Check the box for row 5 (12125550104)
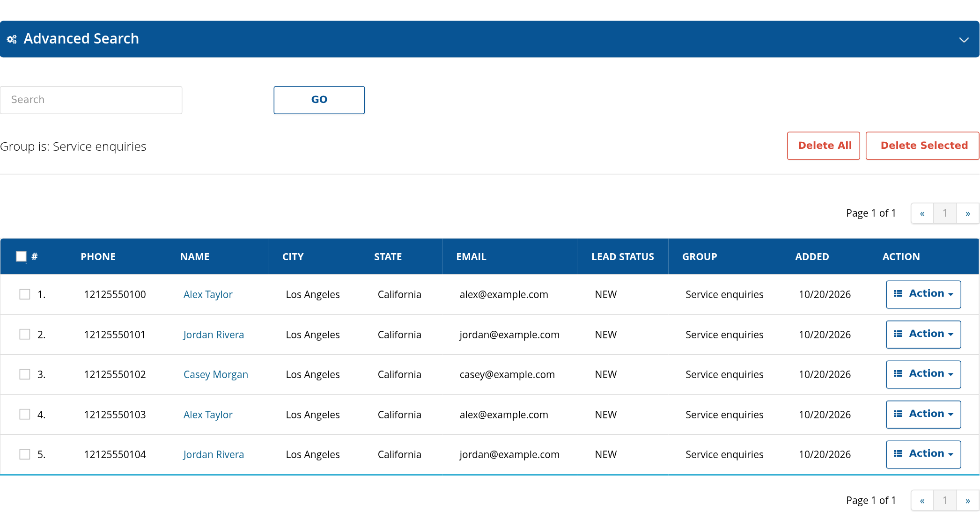 25,454
